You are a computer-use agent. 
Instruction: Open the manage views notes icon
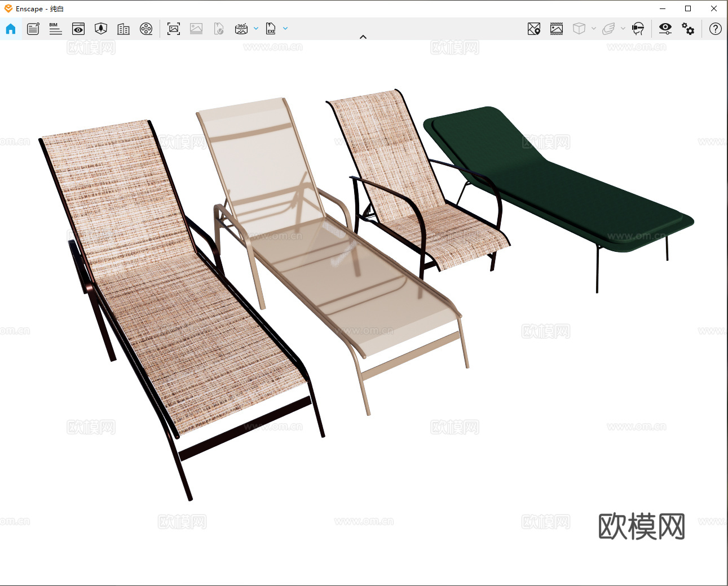(33, 29)
